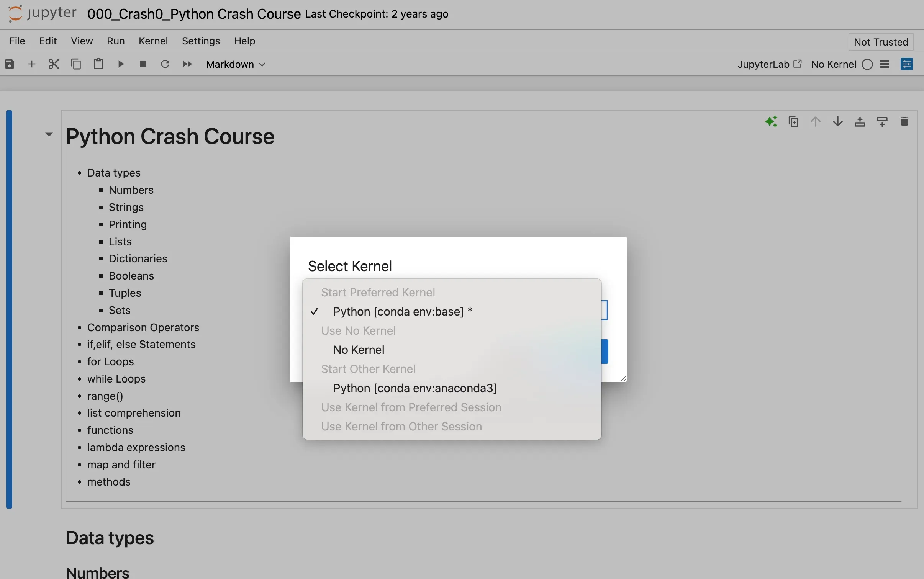The height and width of the screenshot is (579, 924).
Task: Click 'range()' in the list
Action: tap(105, 396)
